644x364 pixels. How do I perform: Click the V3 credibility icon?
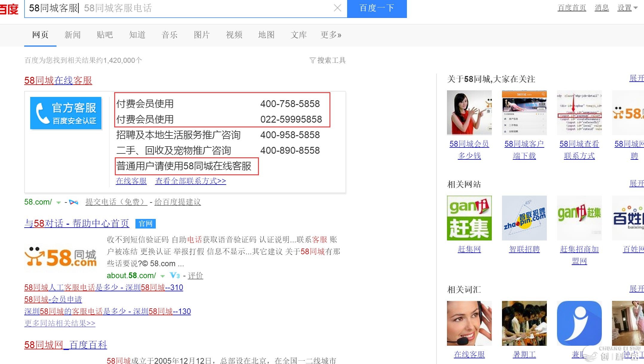point(175,275)
